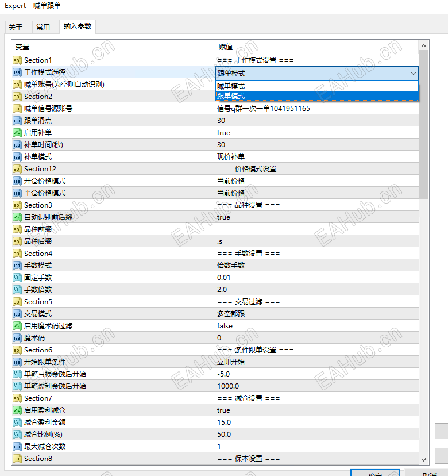Collapse the 工作模式选择 dropdown arrow
This screenshot has height=476, width=448.
(413, 73)
